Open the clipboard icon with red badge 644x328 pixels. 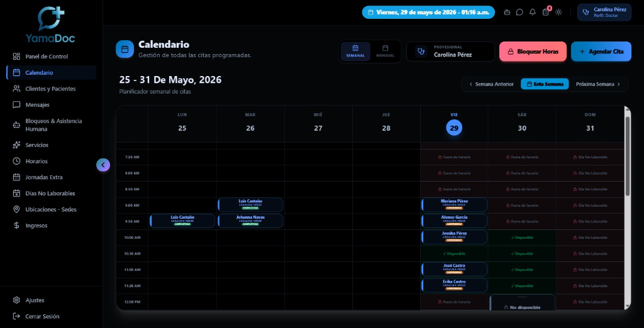(546, 13)
